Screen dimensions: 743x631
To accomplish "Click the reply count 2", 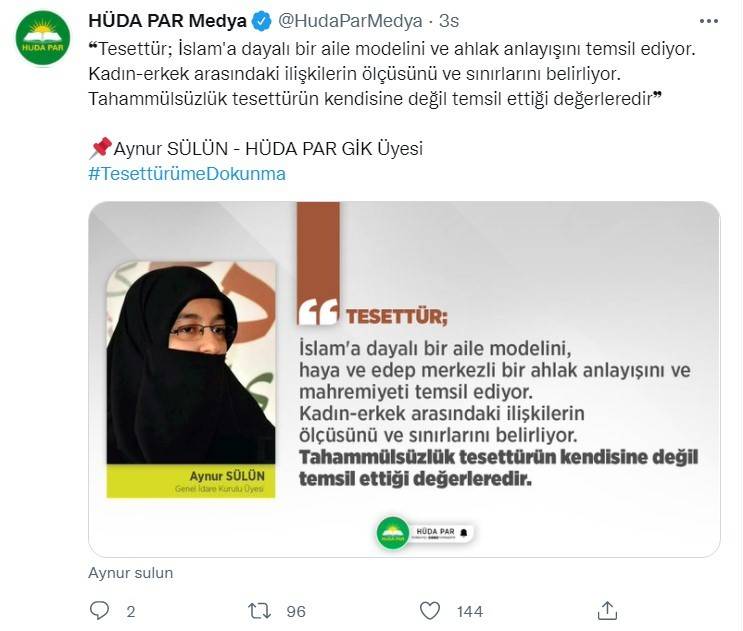I will [131, 612].
